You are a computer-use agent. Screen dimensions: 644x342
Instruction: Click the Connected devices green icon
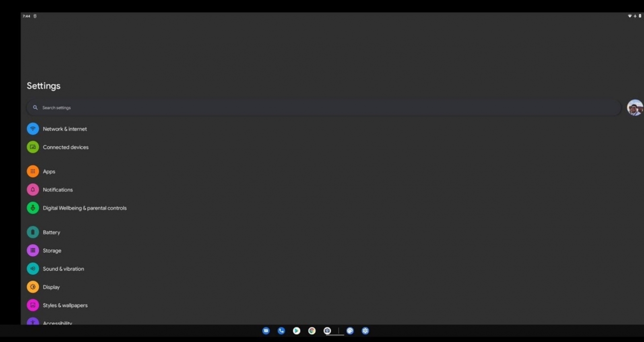tap(33, 147)
